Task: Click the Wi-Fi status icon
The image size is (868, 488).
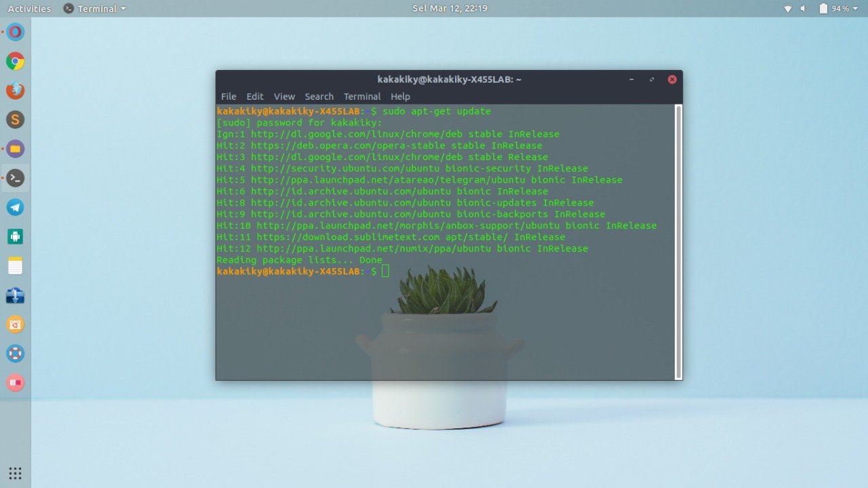Action: click(x=788, y=9)
